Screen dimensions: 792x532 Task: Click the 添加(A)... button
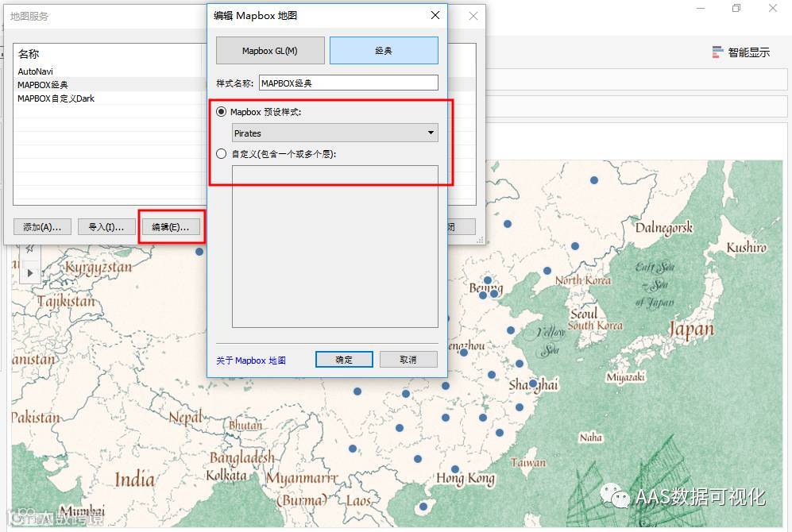pyautogui.click(x=42, y=227)
